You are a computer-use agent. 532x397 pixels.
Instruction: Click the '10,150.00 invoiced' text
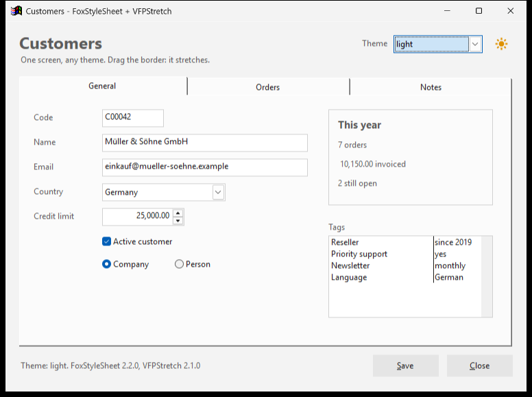click(x=373, y=165)
